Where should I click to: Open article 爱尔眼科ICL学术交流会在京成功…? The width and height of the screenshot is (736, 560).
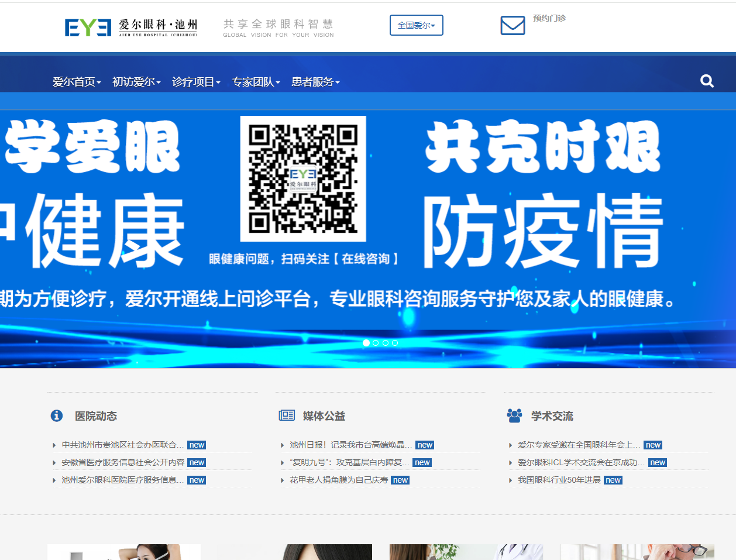[582, 462]
